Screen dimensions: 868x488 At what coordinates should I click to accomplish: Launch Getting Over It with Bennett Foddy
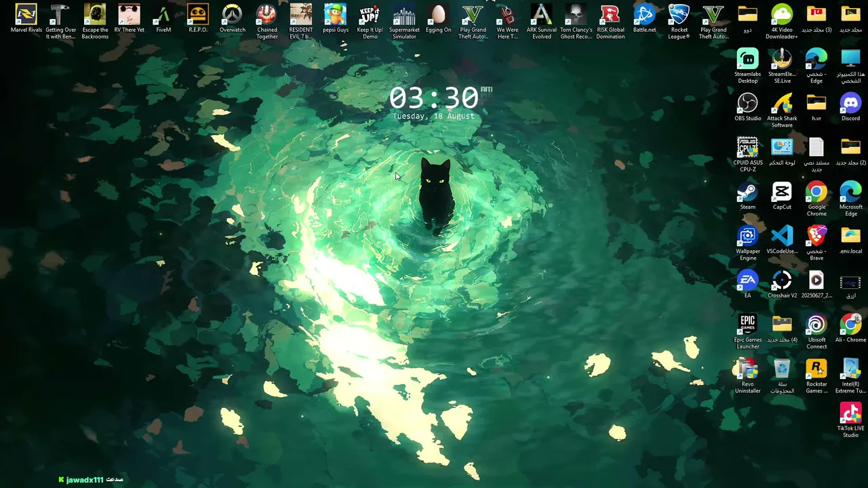pos(60,21)
